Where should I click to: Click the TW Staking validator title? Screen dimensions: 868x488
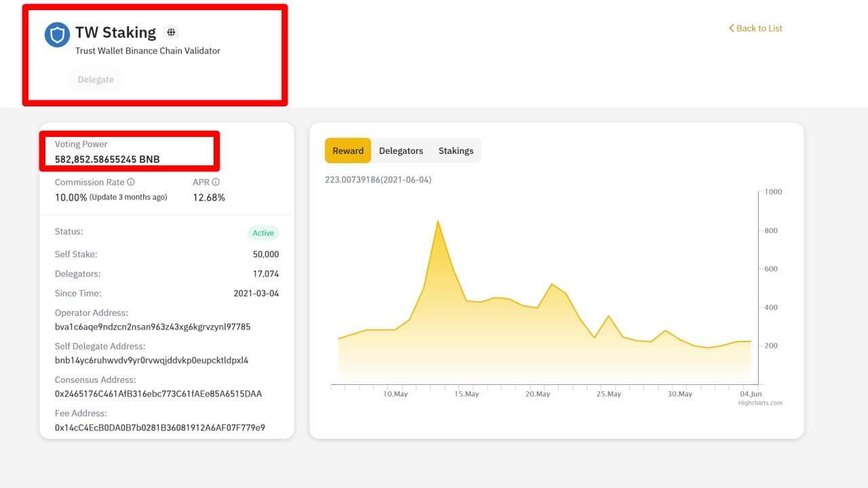pos(115,32)
